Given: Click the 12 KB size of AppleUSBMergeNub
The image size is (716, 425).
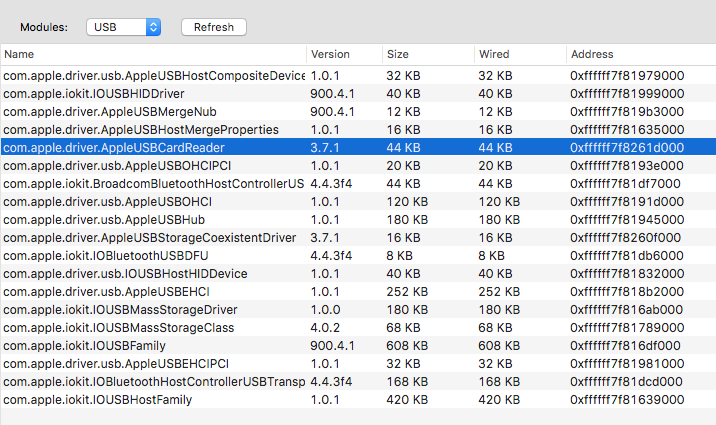Looking at the screenshot, I should point(403,111).
